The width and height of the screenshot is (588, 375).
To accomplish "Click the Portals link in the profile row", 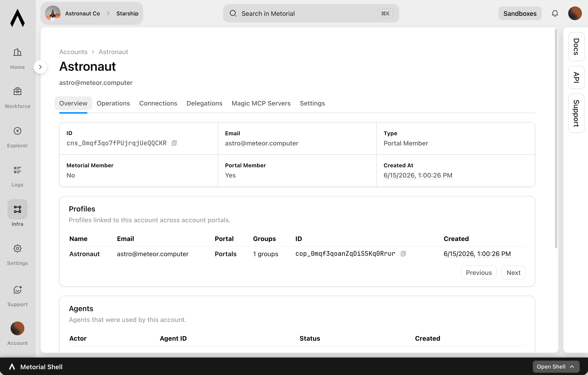I will click(x=226, y=254).
